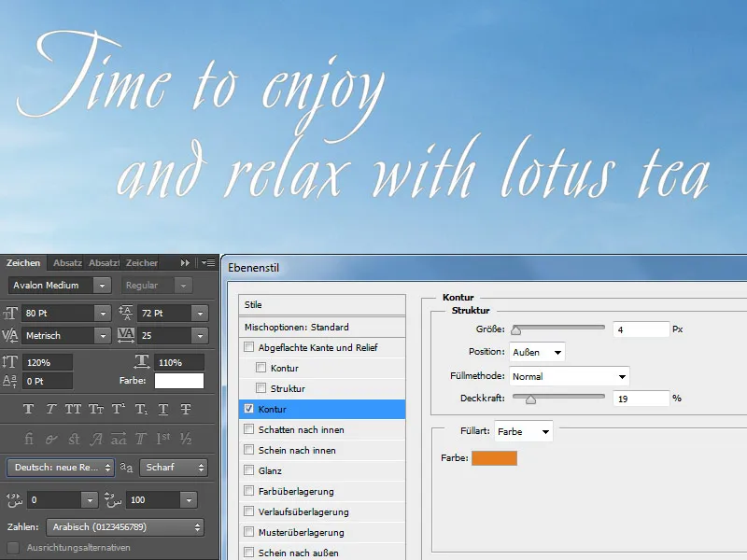Click the Größe value field showing 4
This screenshot has height=560, width=747.
click(x=641, y=329)
